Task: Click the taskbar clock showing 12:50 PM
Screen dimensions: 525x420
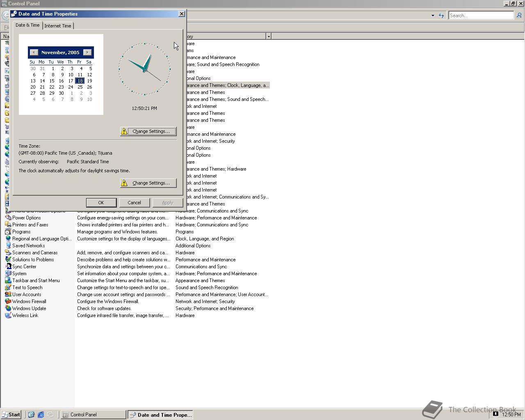Action: pyautogui.click(x=511, y=415)
